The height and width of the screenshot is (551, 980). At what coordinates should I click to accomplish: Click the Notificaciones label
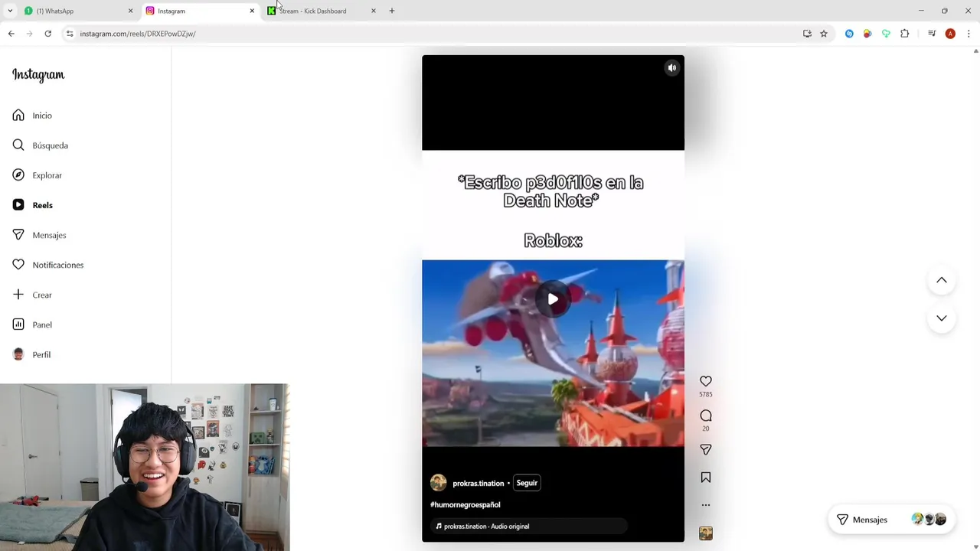pos(58,265)
